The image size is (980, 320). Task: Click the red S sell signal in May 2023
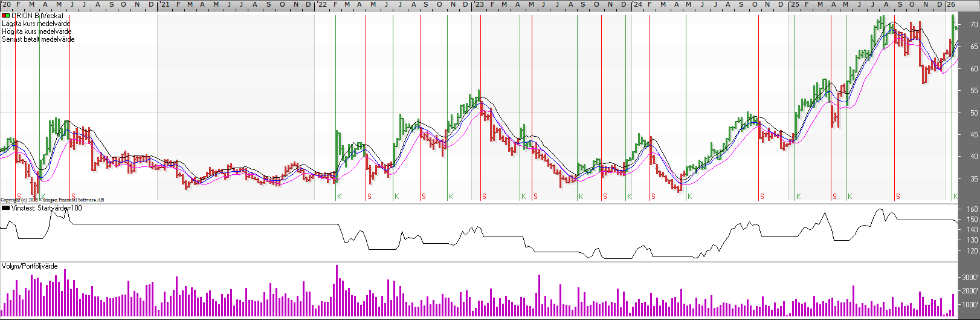point(535,197)
